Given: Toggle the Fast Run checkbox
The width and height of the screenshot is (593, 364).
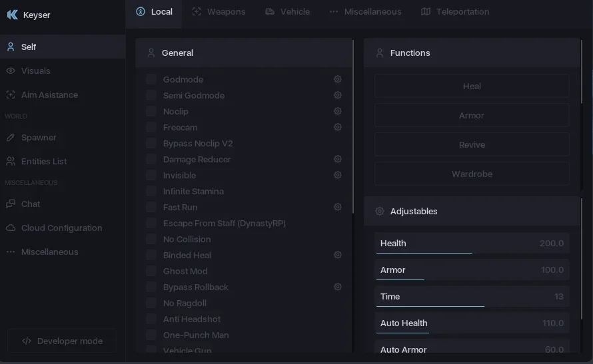Looking at the screenshot, I should tap(151, 207).
